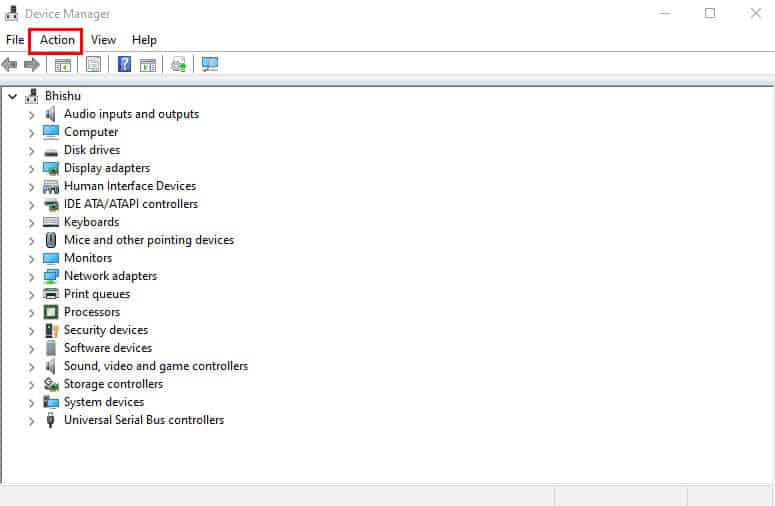Screen dimensions: 775x506
Task: Select Sound, video and game controllers label
Action: (156, 366)
